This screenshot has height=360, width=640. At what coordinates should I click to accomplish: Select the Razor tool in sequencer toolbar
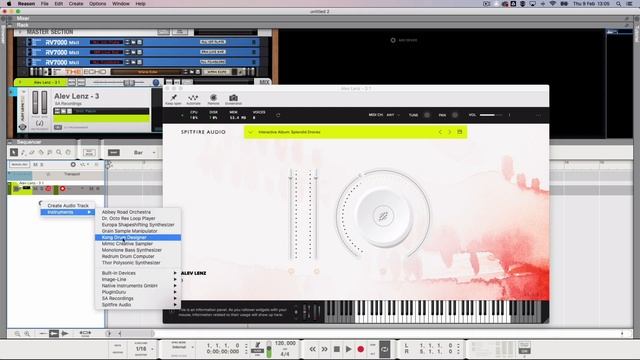coord(41,152)
